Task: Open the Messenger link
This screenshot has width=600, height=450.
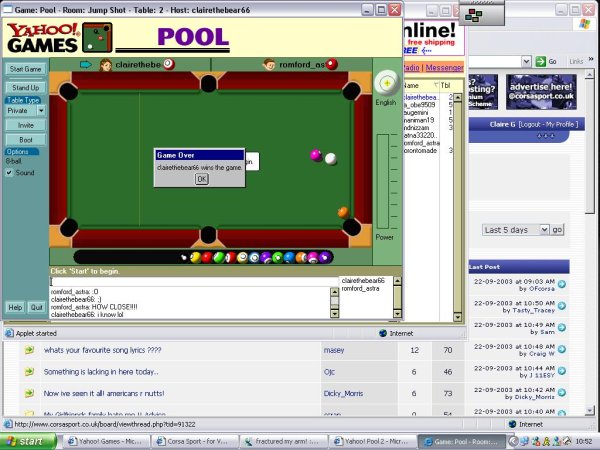Action: (x=444, y=68)
